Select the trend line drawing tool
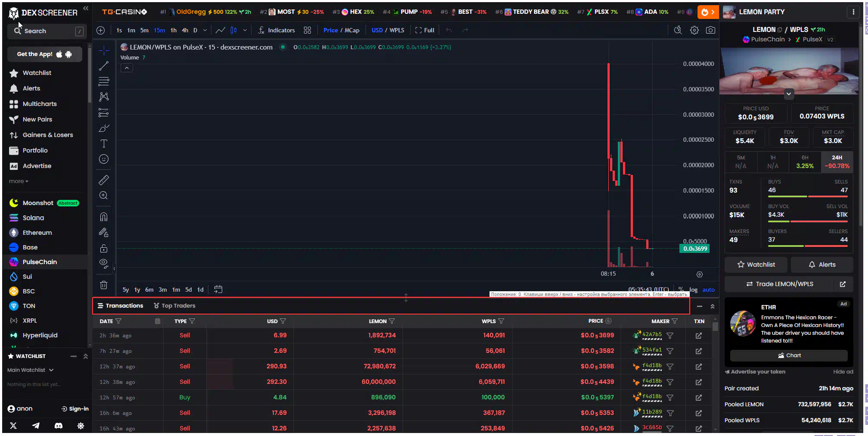868x436 pixels. pos(104,66)
